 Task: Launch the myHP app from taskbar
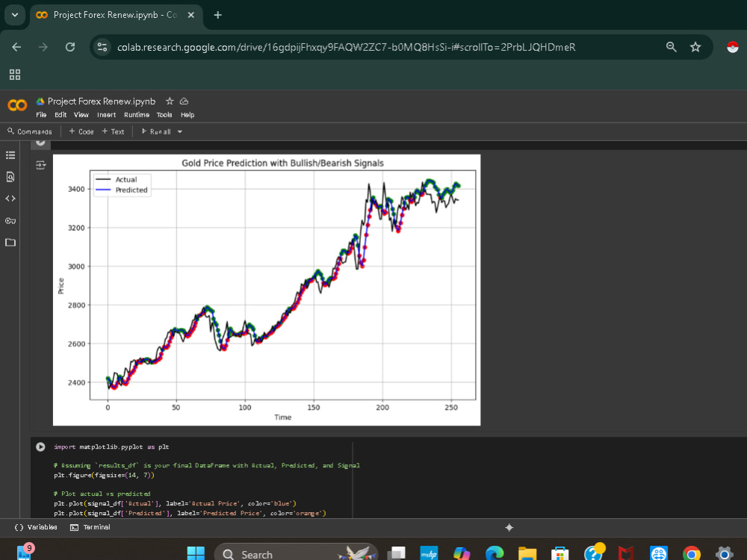pyautogui.click(x=429, y=553)
